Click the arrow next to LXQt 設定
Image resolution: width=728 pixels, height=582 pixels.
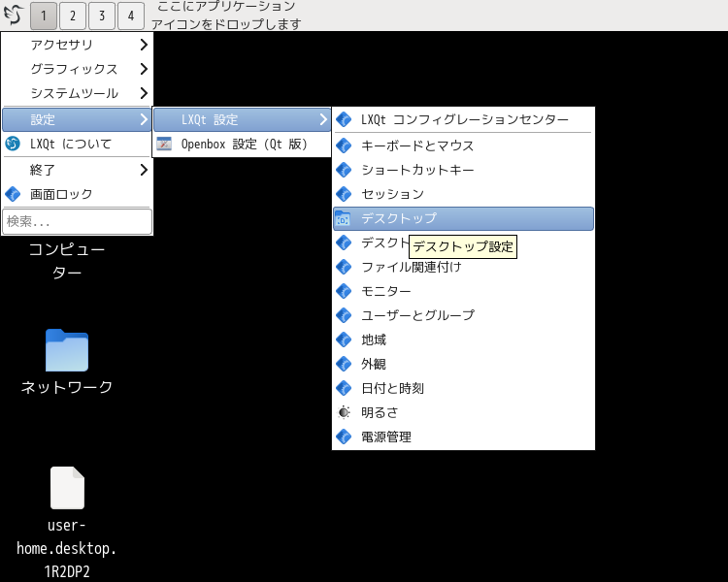click(x=323, y=119)
